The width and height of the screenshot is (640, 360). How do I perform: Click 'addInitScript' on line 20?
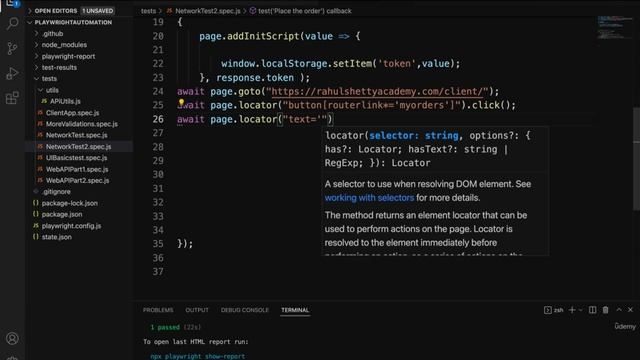263,36
